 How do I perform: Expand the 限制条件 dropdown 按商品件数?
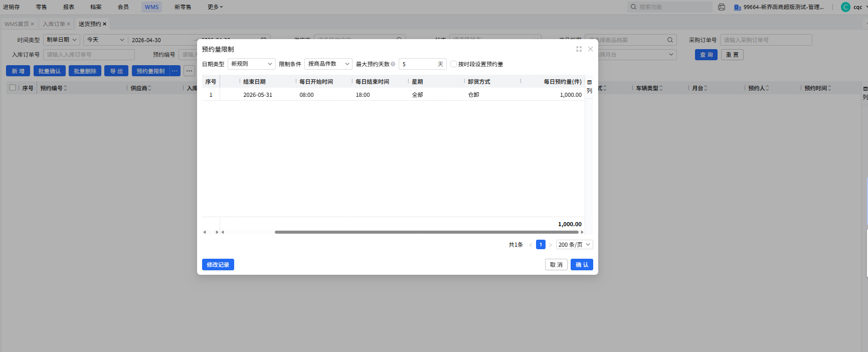click(328, 64)
